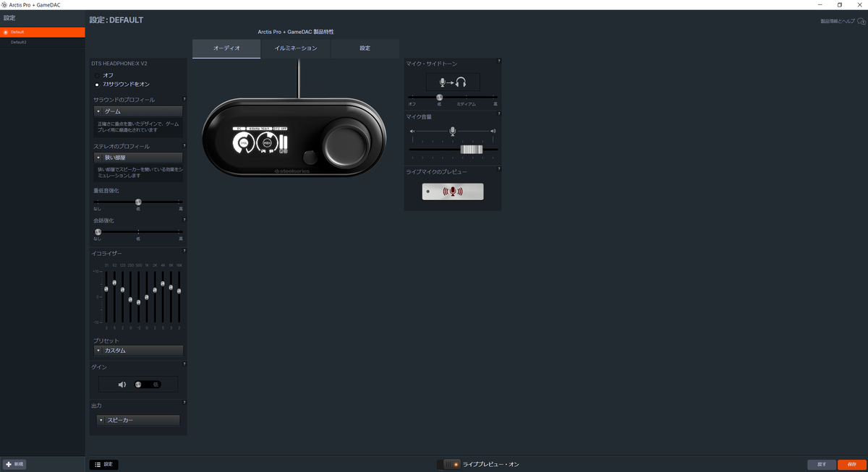Click the 重低音強化 slider handle
Viewport: 868px width, 472px height.
click(x=138, y=202)
